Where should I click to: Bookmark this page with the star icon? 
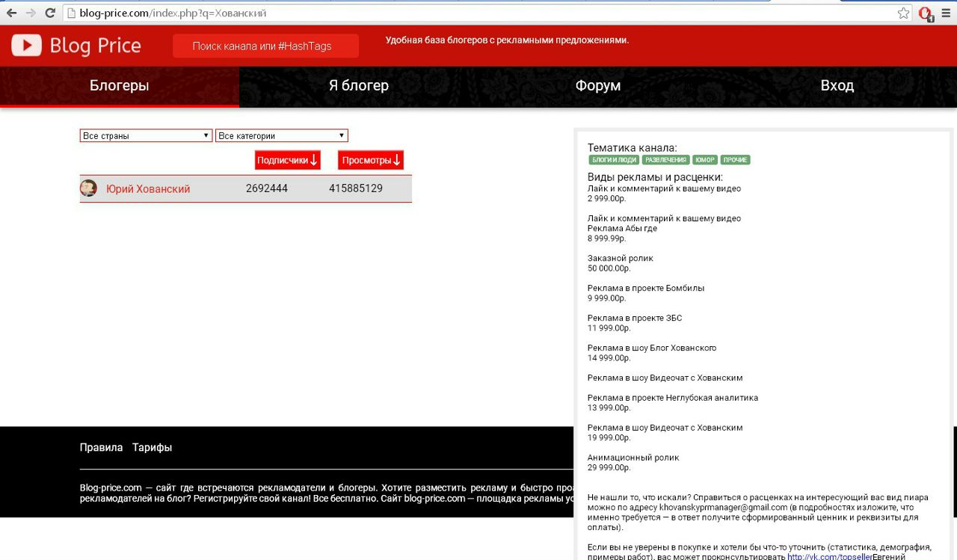click(x=904, y=13)
